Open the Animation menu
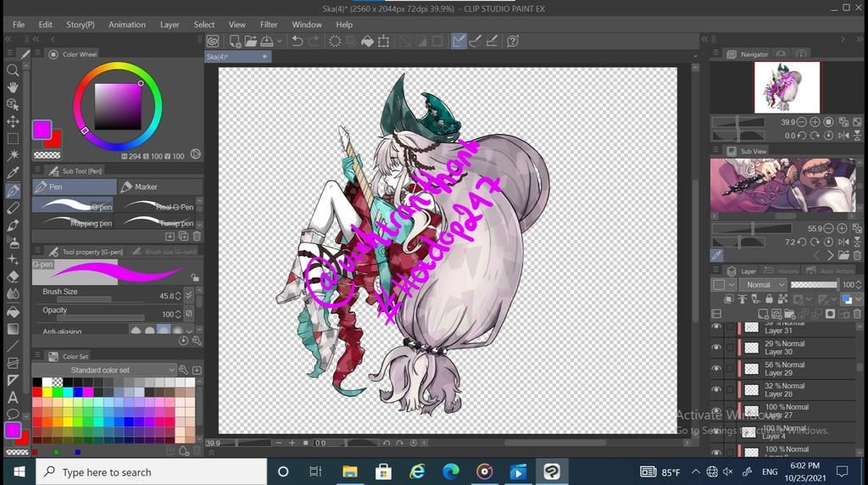 point(127,25)
